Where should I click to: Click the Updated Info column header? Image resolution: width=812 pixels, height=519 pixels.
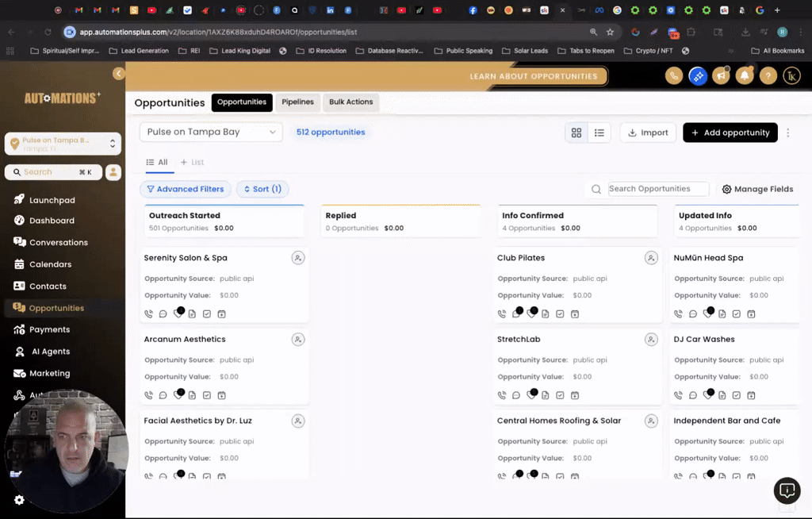pyautogui.click(x=736, y=221)
